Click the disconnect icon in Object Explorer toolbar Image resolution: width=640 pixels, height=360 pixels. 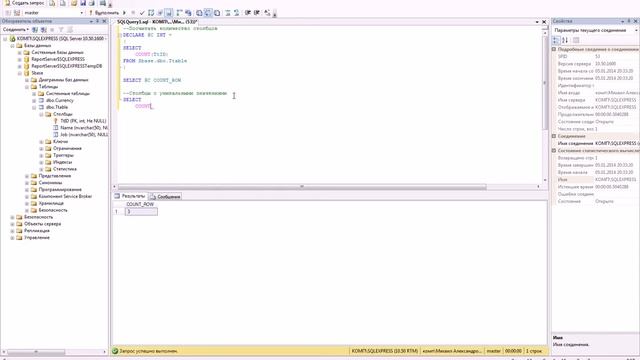click(44, 29)
